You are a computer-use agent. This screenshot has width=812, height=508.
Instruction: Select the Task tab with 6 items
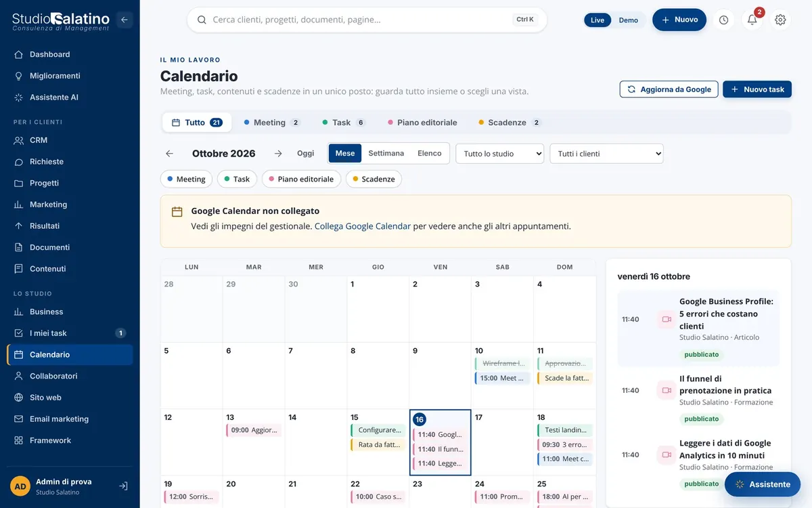344,123
